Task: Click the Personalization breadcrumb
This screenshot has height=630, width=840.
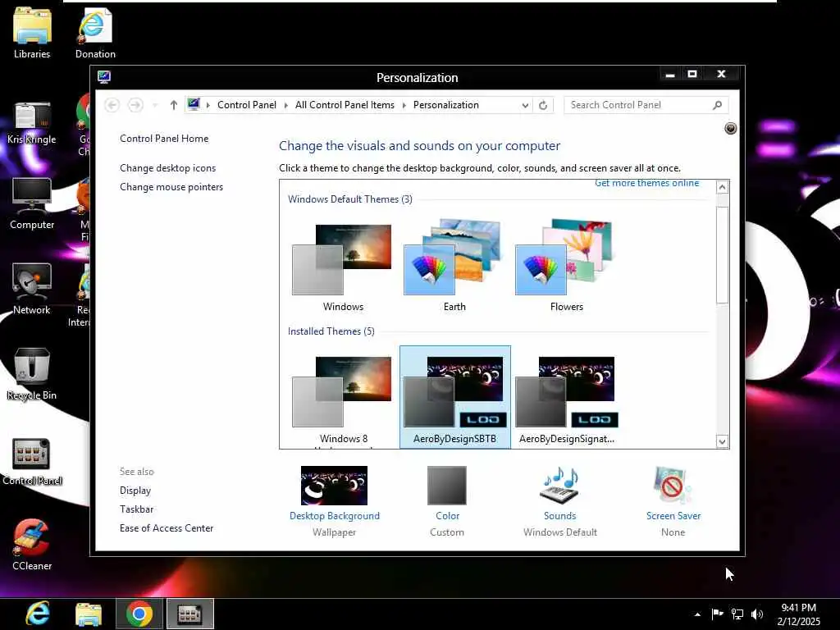Action: pos(445,105)
